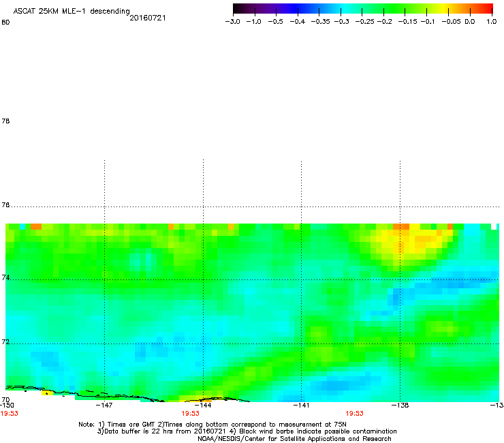Click the 1.0 label at the color bar's end
Viewport: 504px width, 443px height.
pyautogui.click(x=492, y=22)
